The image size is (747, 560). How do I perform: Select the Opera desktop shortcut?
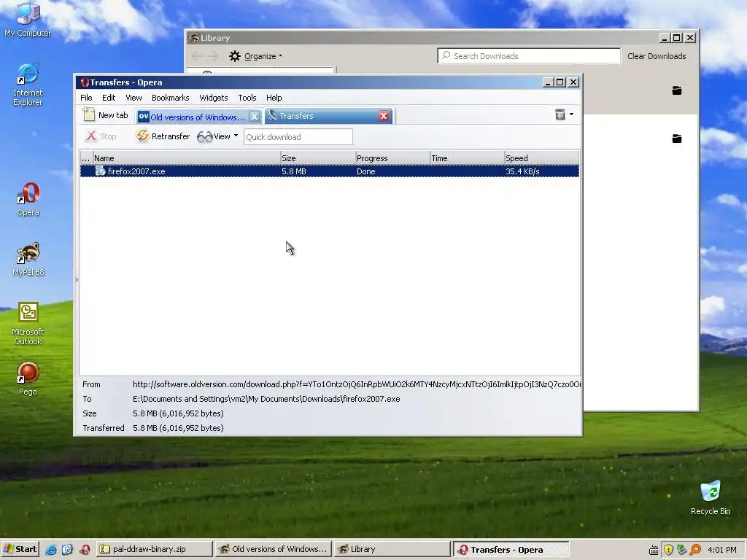pos(28,199)
